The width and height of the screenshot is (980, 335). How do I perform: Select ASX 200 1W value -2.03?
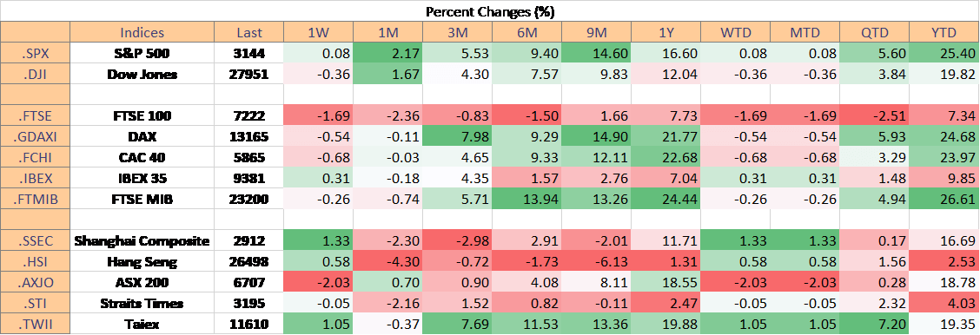(x=319, y=282)
